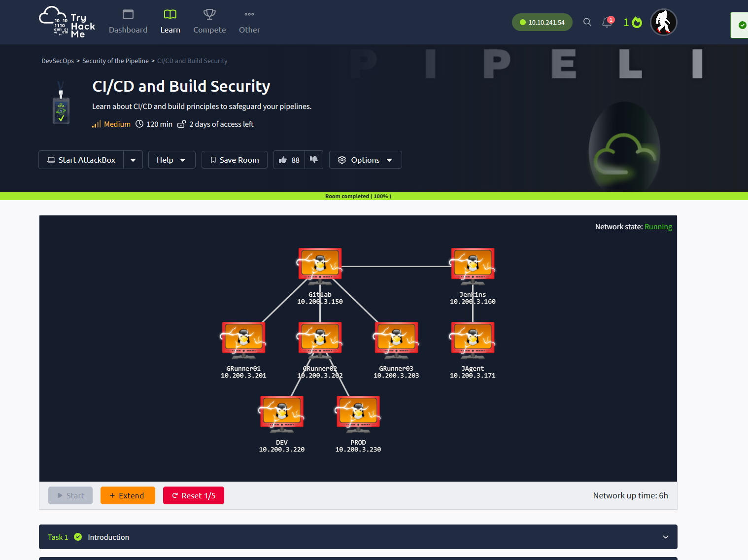Click the DEV 10.200.3.220 label

click(x=282, y=446)
